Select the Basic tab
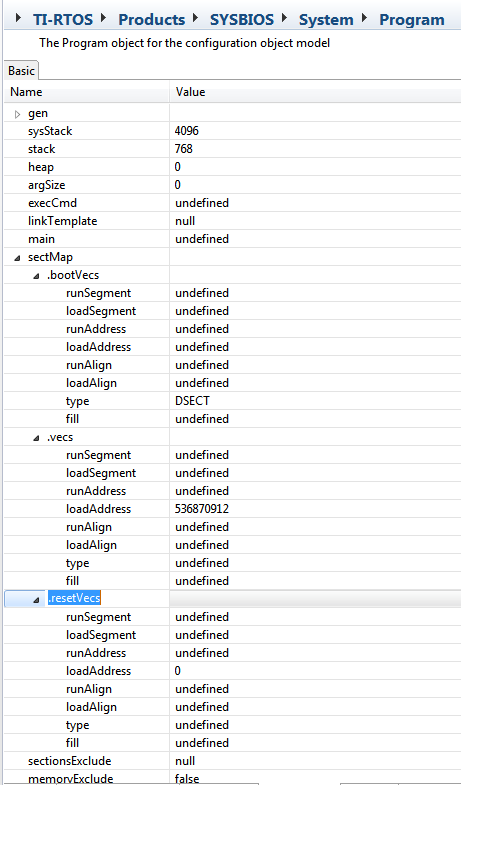This screenshot has width=480, height=864. pos(21,71)
